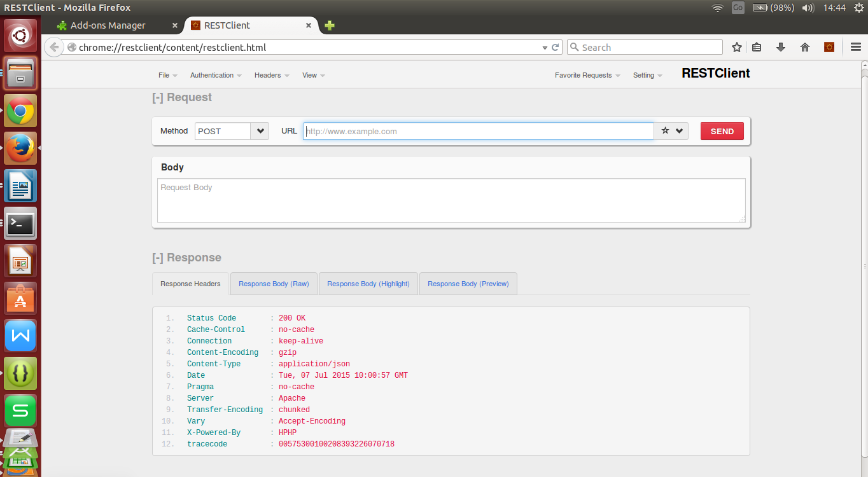Click the Firefox home icon
The image size is (868, 477).
804,46
